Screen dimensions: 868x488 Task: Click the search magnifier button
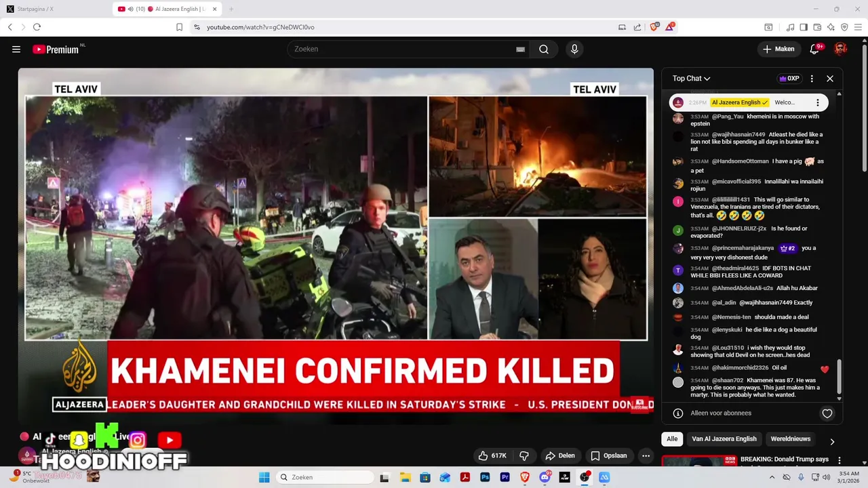point(544,49)
